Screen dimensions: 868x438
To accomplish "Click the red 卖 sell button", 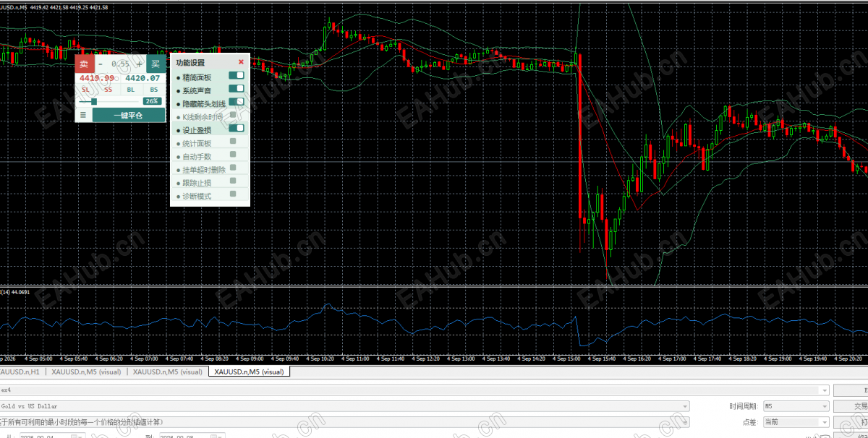I will point(84,64).
